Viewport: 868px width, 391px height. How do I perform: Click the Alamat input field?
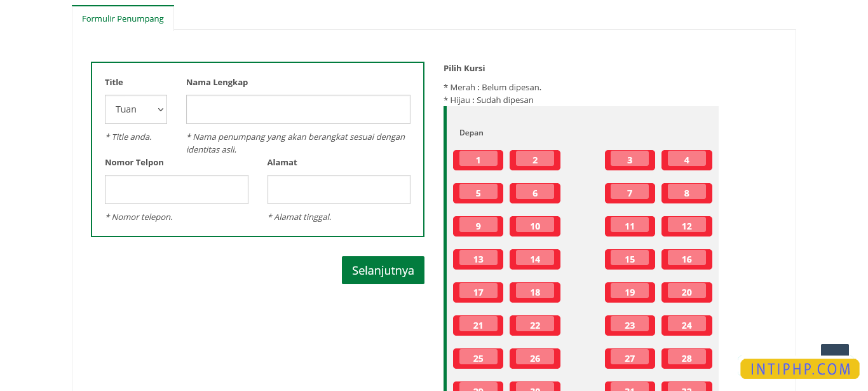pos(339,189)
